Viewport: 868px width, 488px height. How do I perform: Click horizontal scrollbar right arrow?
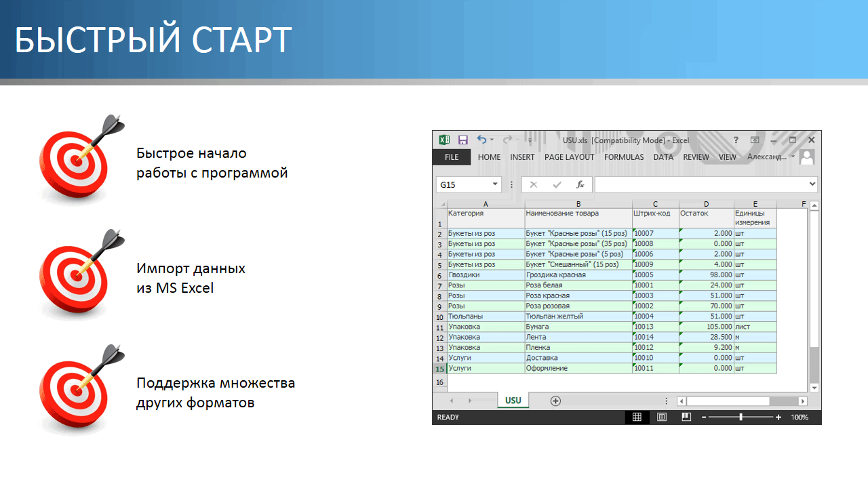coord(803,401)
